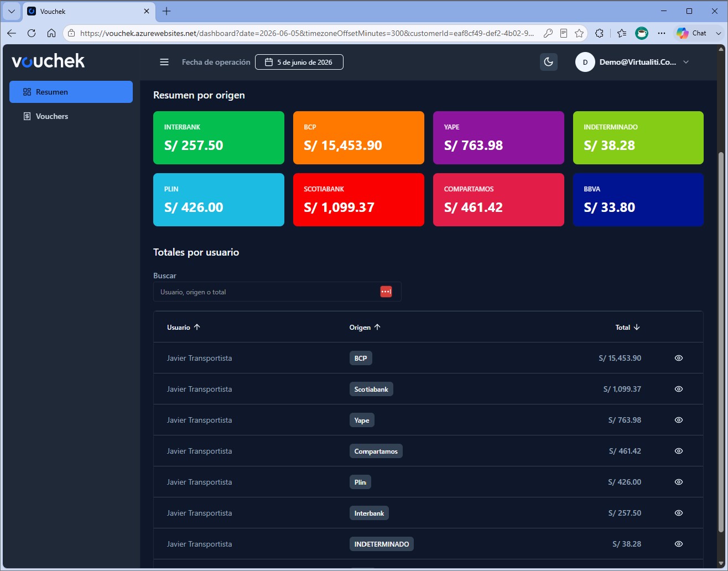Select the YAPE purple summary card

pos(498,138)
